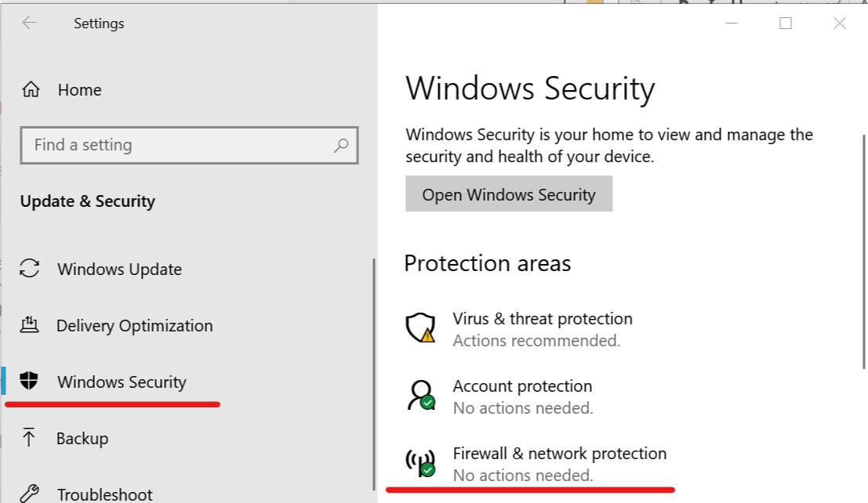Click the sidebar vertical scrollbar
The width and height of the screenshot is (868, 503).
[374, 374]
